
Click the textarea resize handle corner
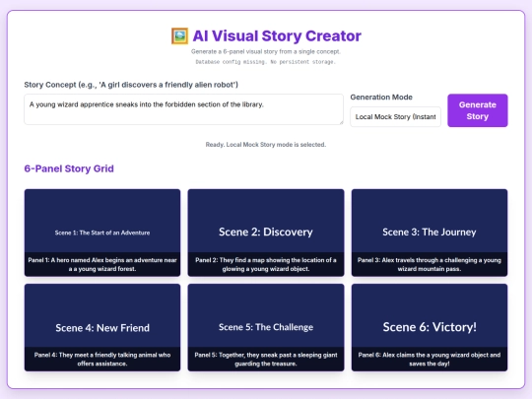[x=341, y=122]
